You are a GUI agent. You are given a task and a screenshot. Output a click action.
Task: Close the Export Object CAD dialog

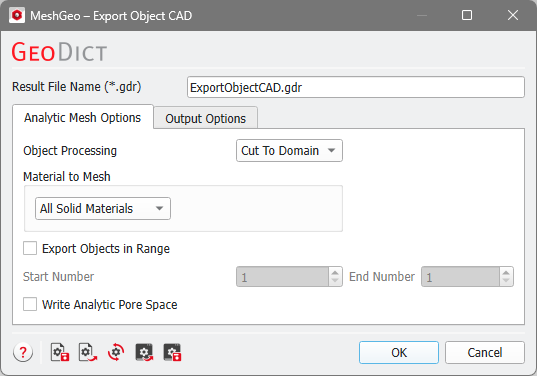click(x=513, y=15)
